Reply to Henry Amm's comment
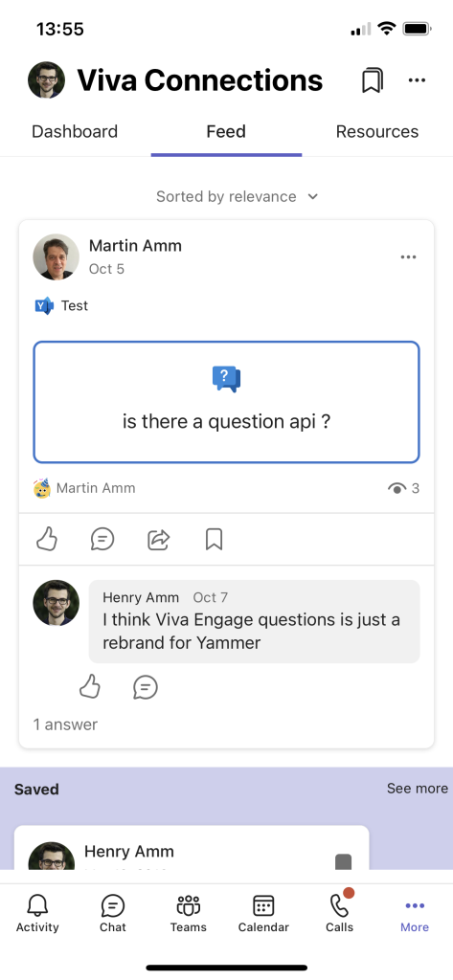 point(146,687)
